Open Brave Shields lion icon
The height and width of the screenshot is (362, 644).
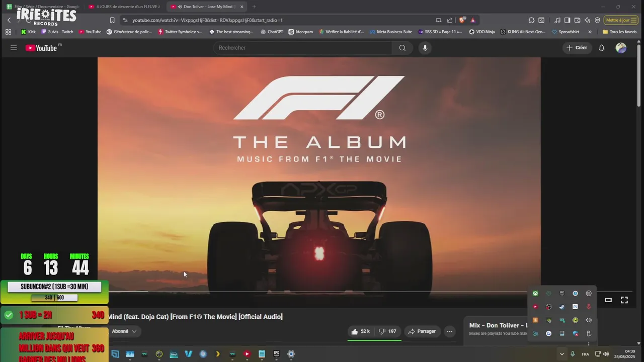[462, 20]
